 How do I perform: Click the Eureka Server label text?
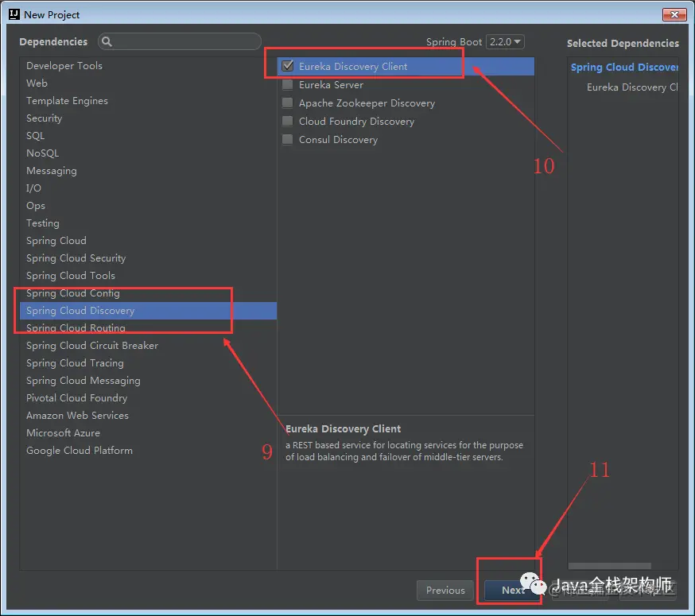coord(331,84)
